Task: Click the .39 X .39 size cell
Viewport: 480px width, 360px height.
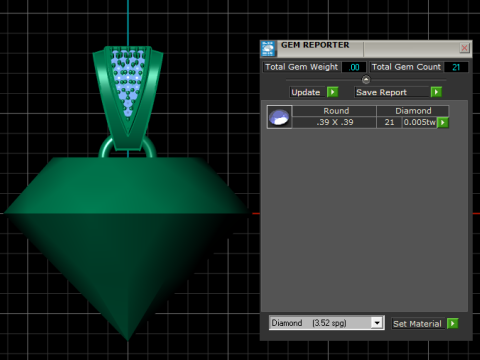Action: [x=335, y=122]
